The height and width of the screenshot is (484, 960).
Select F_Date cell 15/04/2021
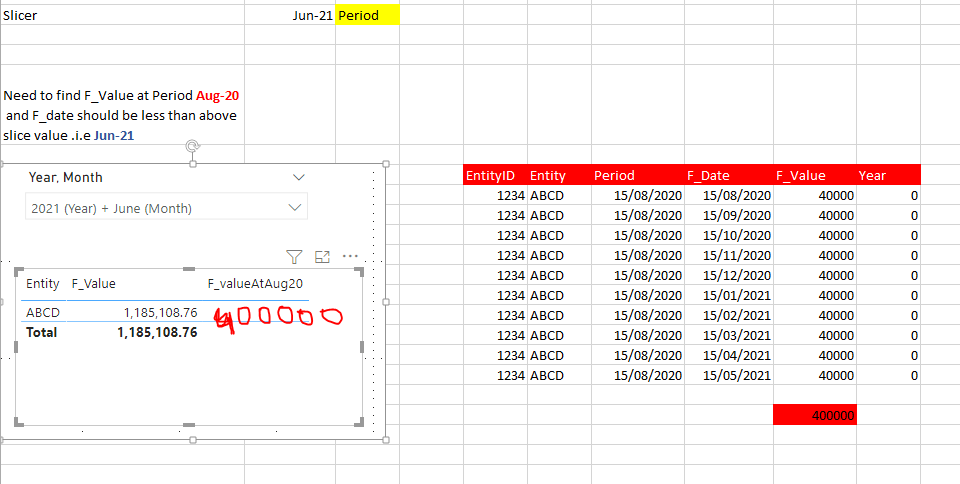point(729,355)
